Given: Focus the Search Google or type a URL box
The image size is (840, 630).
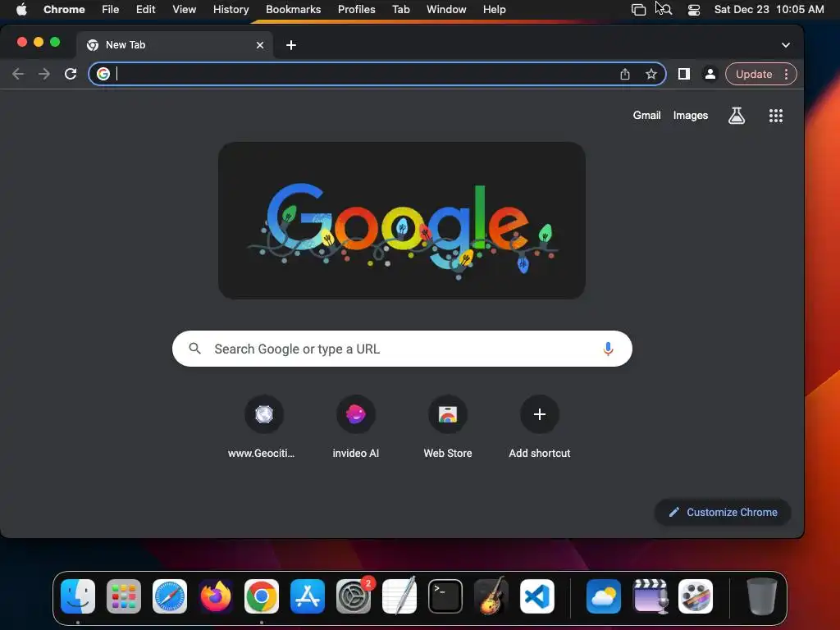Looking at the screenshot, I should click(x=402, y=349).
